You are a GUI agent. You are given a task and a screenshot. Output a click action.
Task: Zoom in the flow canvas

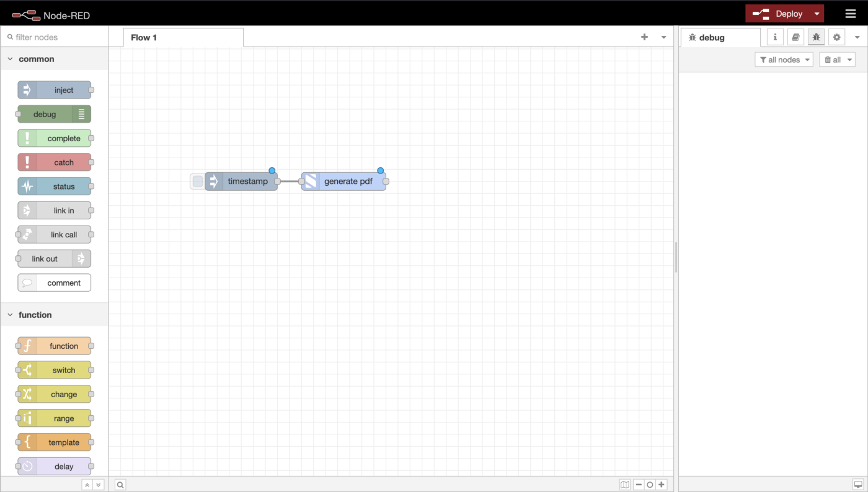click(x=662, y=485)
